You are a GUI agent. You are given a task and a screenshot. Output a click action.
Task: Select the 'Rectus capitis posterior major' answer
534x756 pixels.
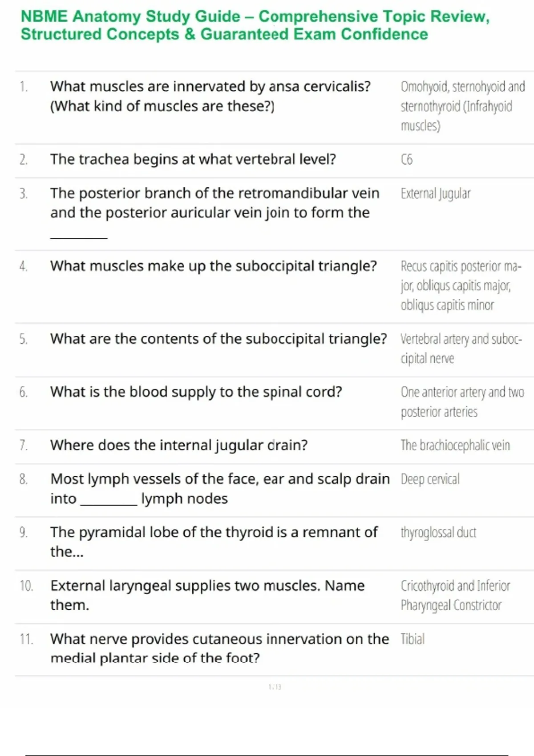point(460,286)
